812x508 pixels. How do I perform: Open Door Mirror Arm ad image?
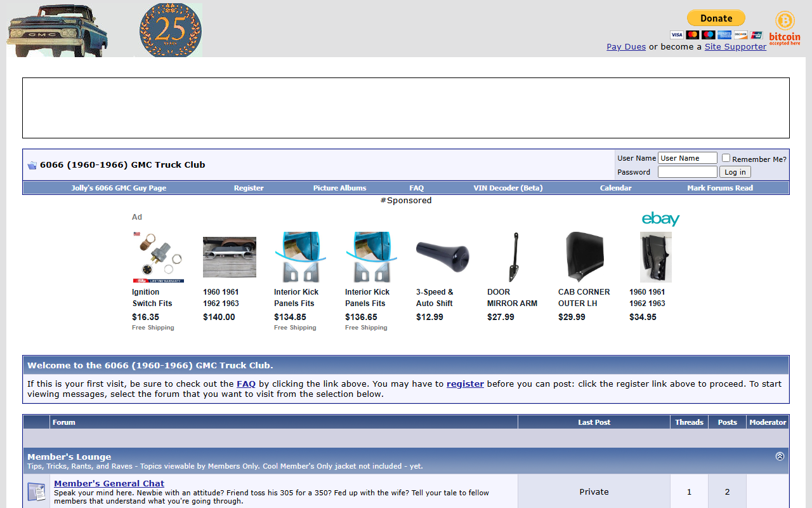(x=514, y=257)
